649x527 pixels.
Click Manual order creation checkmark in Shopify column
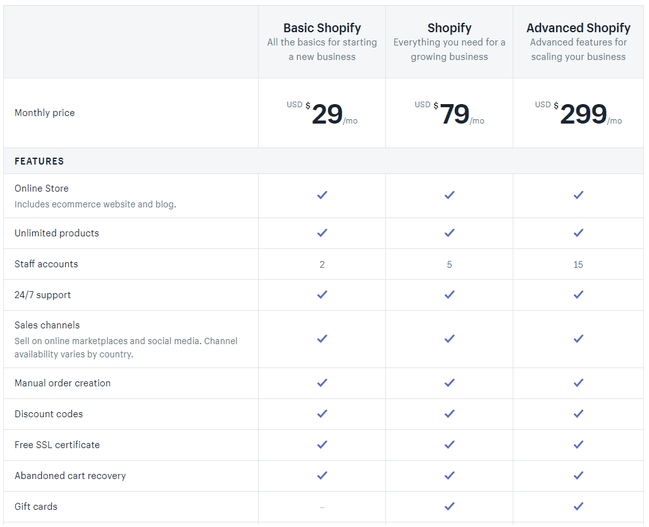pyautogui.click(x=449, y=383)
